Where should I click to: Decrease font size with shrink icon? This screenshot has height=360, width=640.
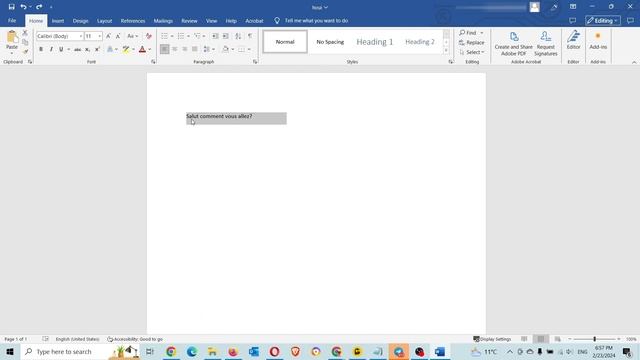coord(118,36)
